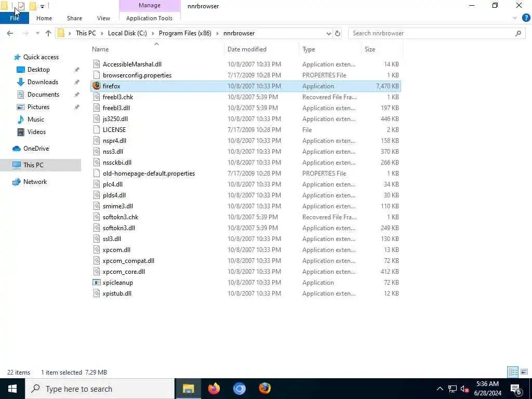Go up one folder level arrow
532x399 pixels.
click(x=48, y=33)
